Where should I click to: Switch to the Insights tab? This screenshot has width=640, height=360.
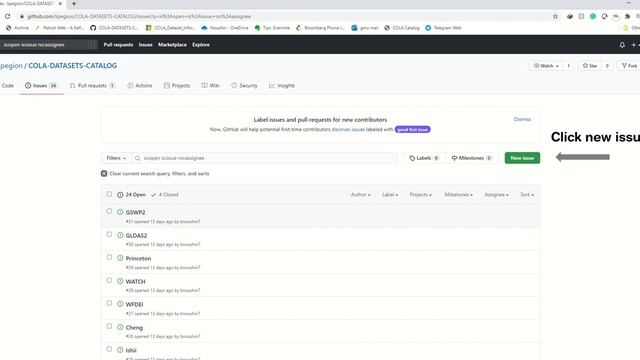(282, 86)
